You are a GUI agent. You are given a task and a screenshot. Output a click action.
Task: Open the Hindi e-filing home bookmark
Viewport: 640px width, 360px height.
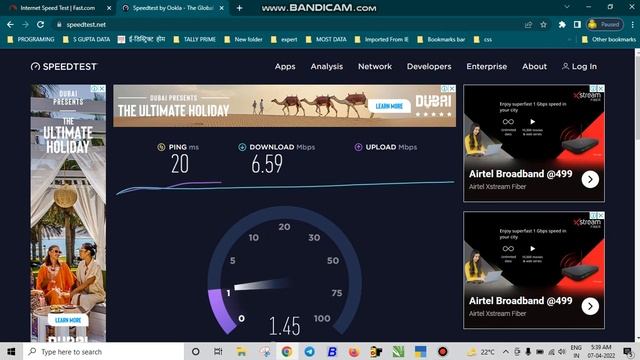[x=142, y=40]
